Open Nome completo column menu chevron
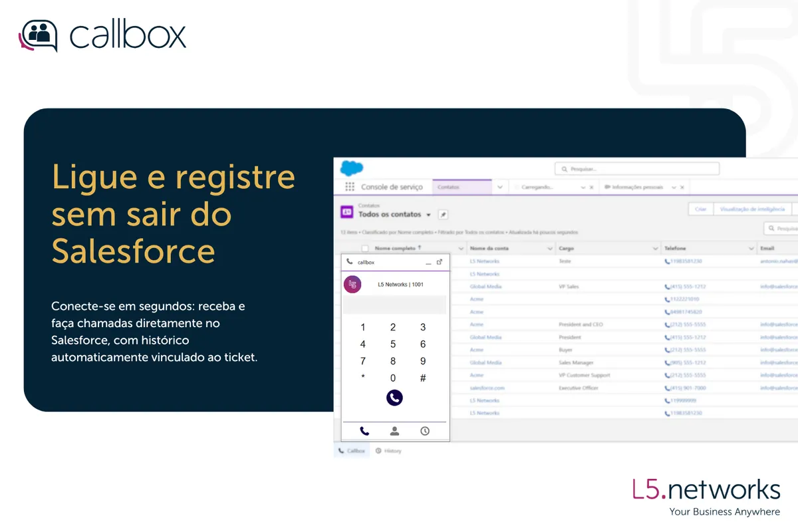 pos(461,248)
